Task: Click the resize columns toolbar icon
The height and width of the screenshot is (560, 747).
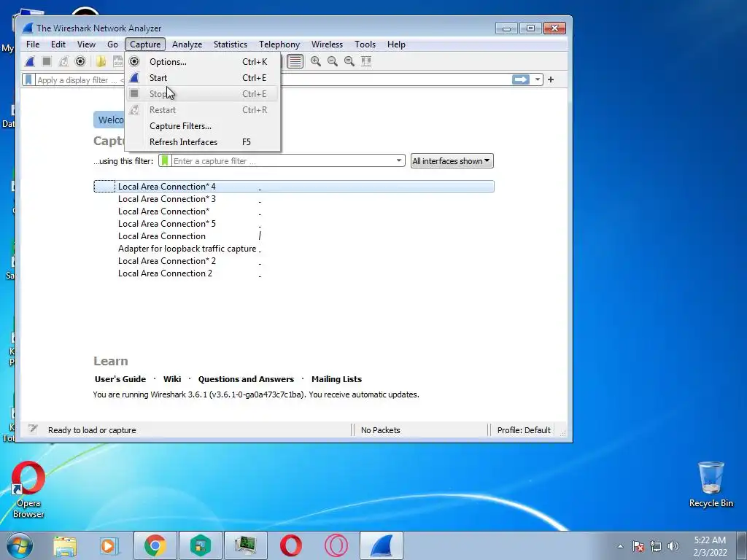Action: click(x=366, y=61)
